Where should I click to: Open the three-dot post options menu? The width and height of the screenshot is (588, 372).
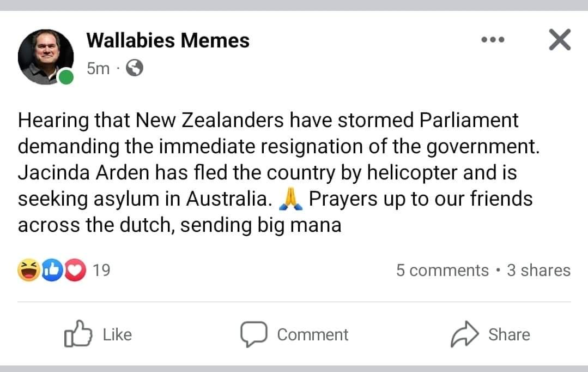pyautogui.click(x=493, y=40)
